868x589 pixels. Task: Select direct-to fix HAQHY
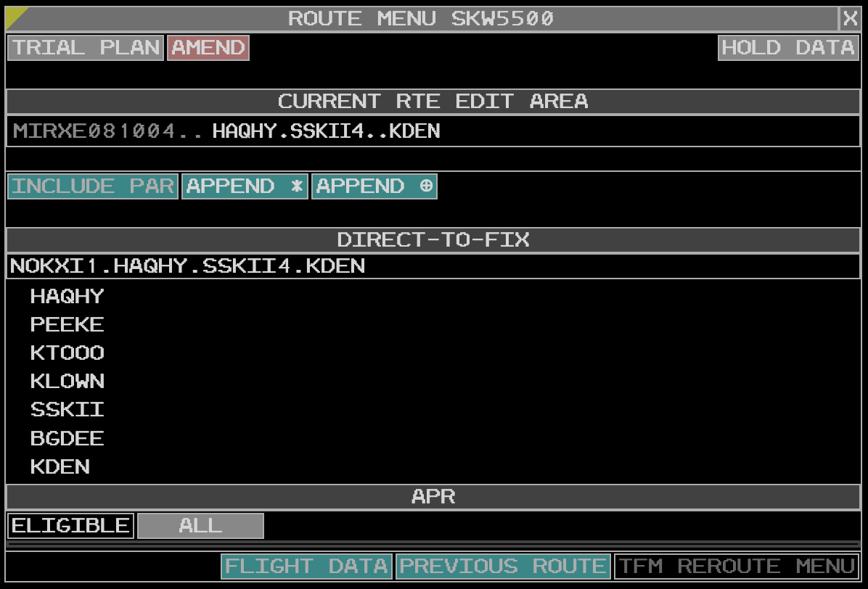pos(67,296)
